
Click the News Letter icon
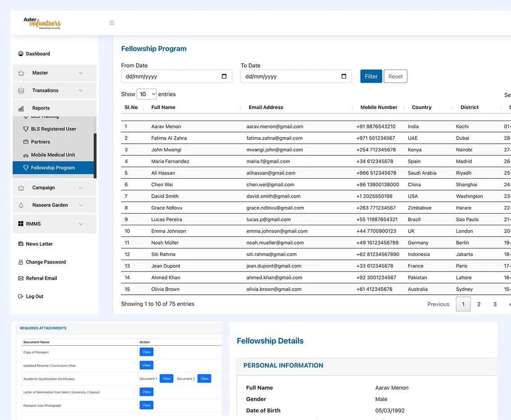click(x=21, y=244)
